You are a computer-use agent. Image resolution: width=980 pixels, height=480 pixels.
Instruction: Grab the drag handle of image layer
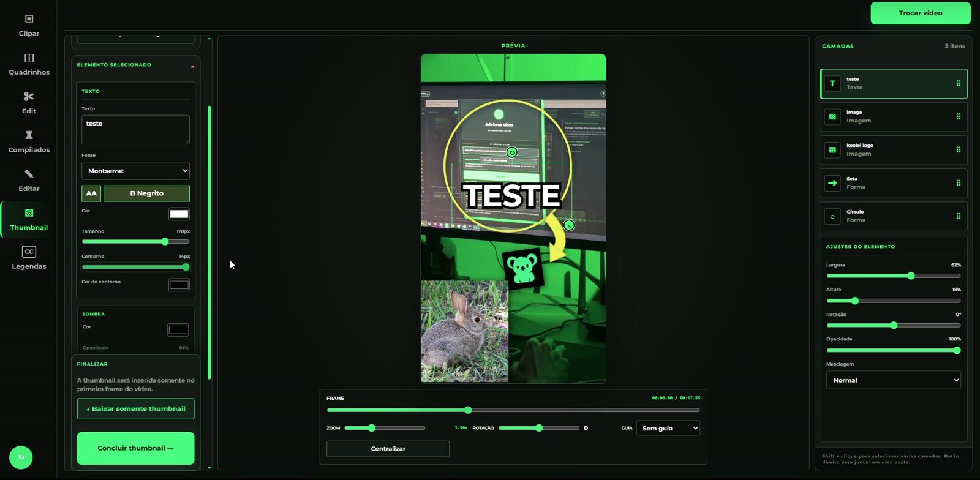[x=959, y=116]
